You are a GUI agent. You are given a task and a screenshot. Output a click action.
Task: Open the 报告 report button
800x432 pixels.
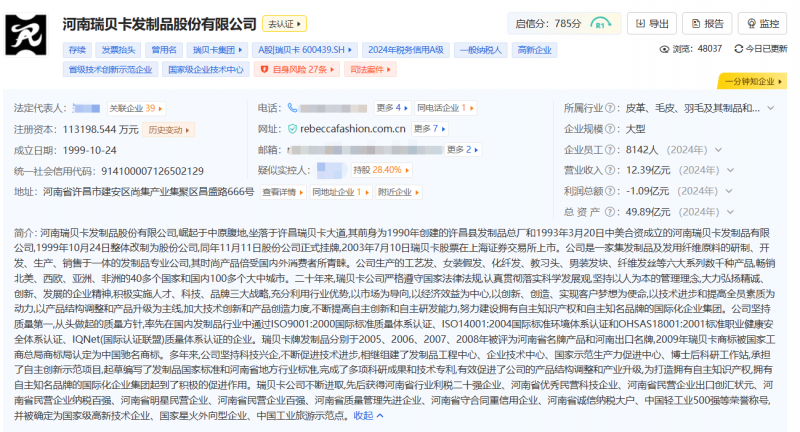tap(705, 23)
